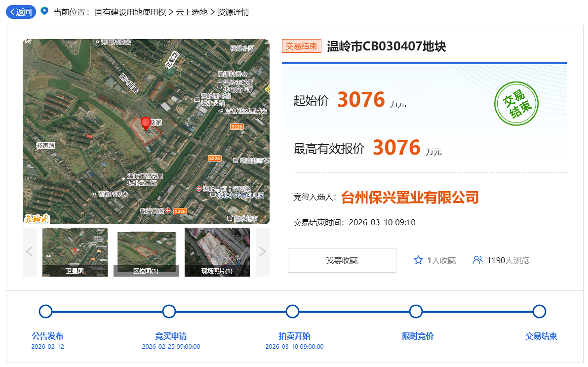Click the viewers people icon
The width and height of the screenshot is (588, 367).
[x=477, y=260]
